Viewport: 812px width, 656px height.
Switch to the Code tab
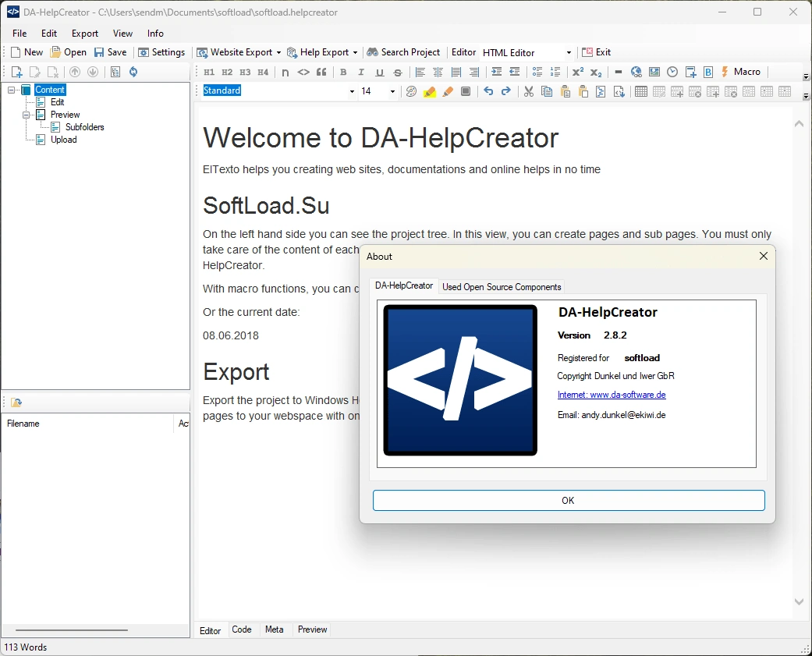click(x=242, y=629)
